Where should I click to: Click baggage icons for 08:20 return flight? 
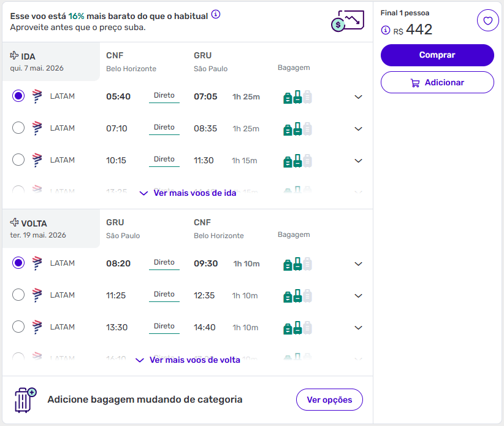click(x=297, y=264)
